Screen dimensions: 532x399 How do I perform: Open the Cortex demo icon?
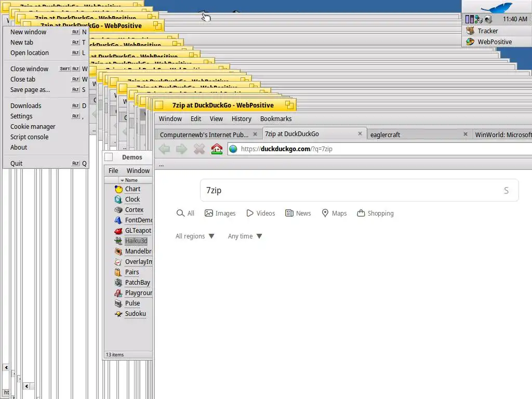coord(118,210)
